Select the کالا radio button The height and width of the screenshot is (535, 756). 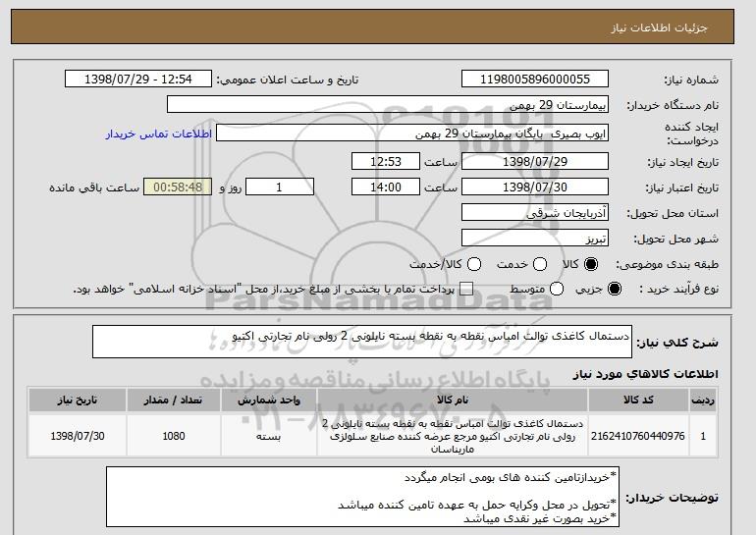(x=591, y=264)
